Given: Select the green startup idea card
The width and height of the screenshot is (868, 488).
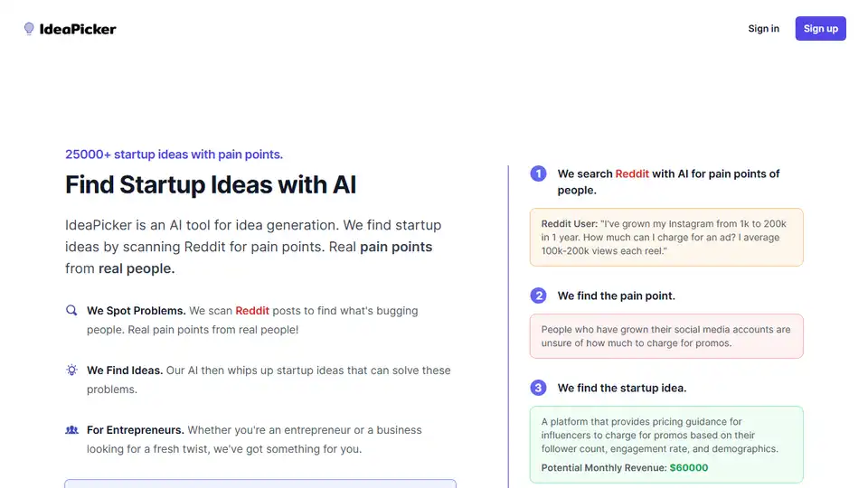Looking at the screenshot, I should pos(666,445).
